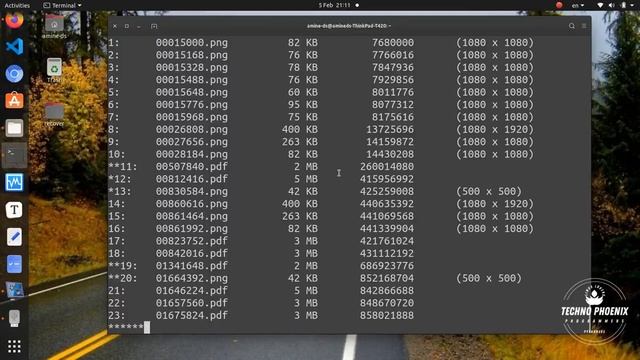Click file name 00015168.png
The height and width of the screenshot is (360, 640).
191,55
